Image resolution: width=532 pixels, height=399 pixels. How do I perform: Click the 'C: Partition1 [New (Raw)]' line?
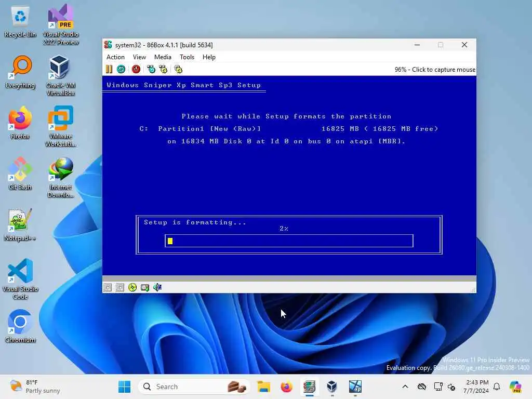(200, 129)
